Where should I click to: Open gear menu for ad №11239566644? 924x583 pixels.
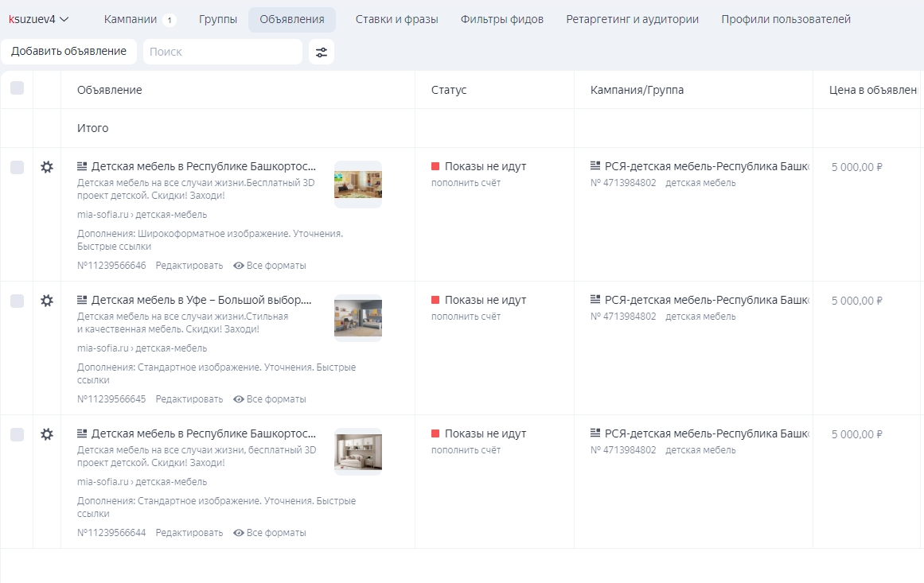[x=46, y=434]
